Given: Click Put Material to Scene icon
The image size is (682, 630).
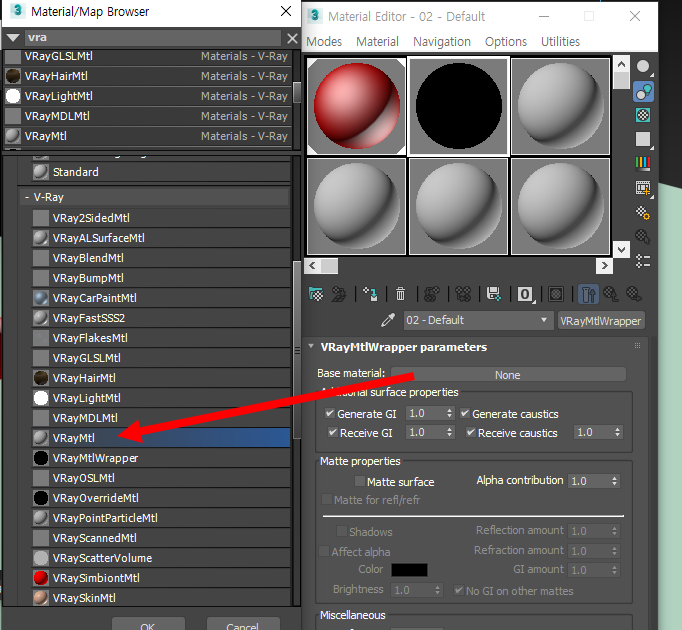Looking at the screenshot, I should [339, 295].
